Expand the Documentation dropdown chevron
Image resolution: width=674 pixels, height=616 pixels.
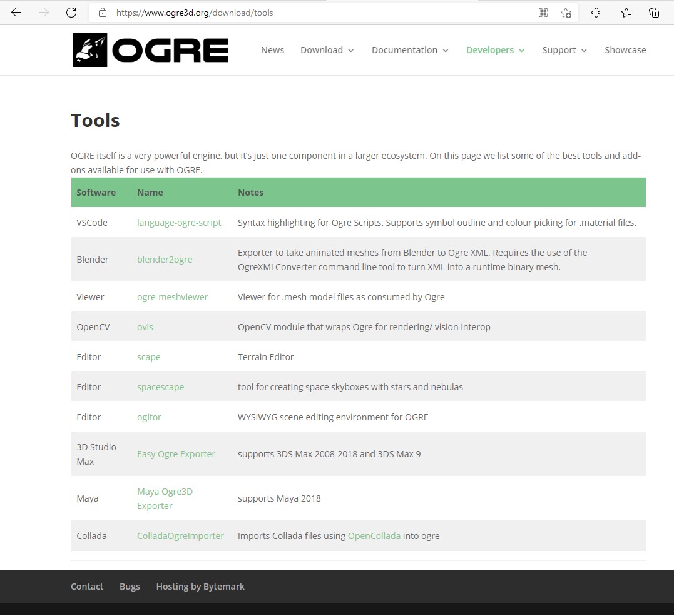coord(446,51)
